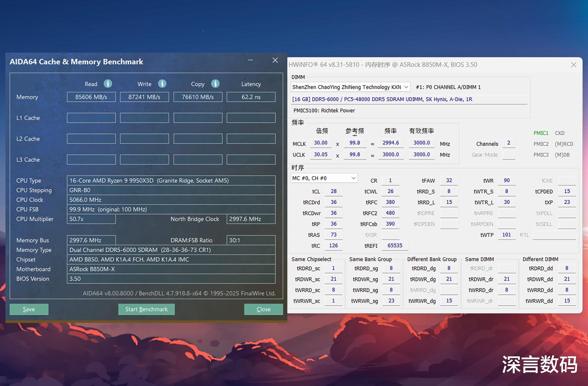588x386 pixels.
Task: Click the DDR5-6000 module description text
Action: [x=382, y=99]
